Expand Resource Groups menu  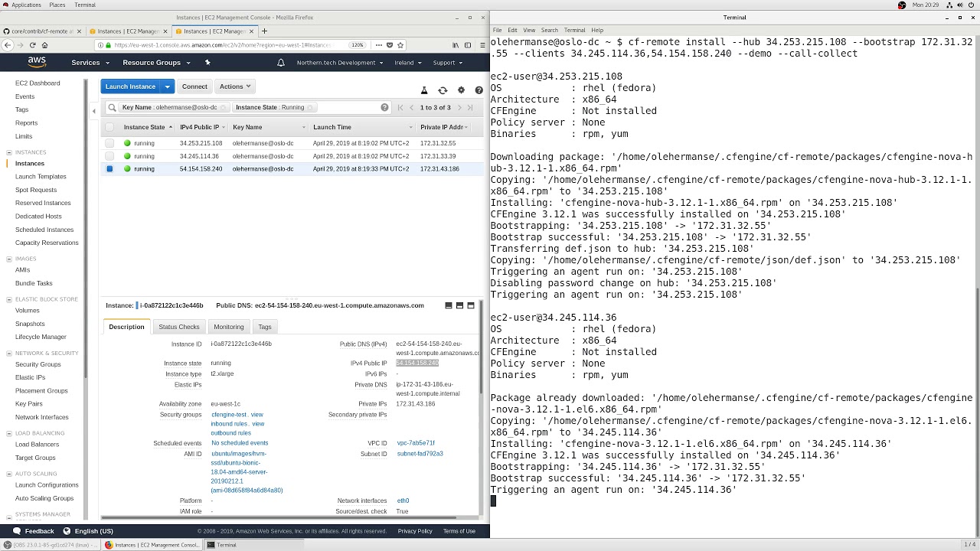(156, 63)
